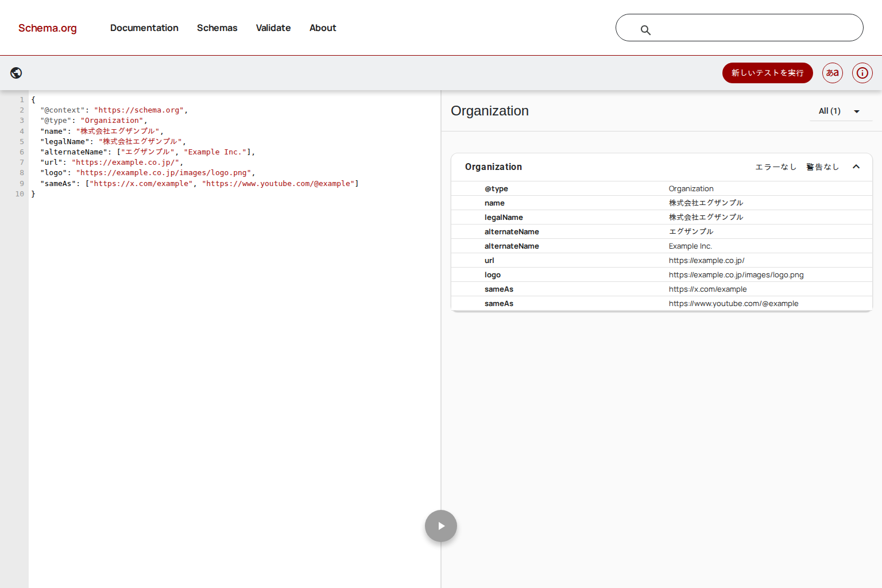Click the "alternateName" code line

(148, 152)
